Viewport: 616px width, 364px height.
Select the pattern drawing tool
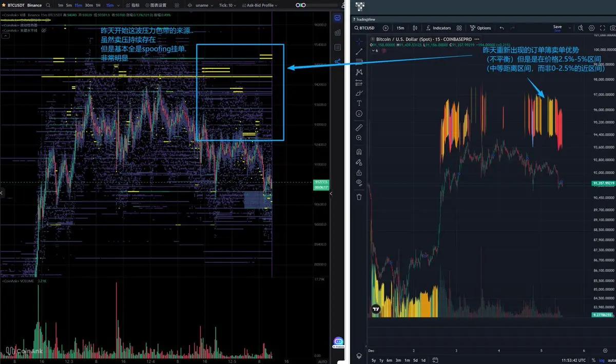[x=359, y=72]
